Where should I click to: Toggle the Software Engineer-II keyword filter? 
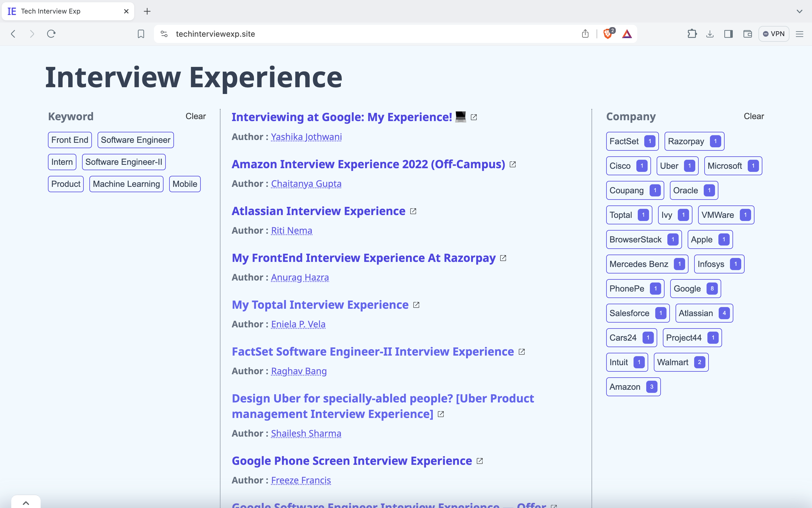pos(124,162)
